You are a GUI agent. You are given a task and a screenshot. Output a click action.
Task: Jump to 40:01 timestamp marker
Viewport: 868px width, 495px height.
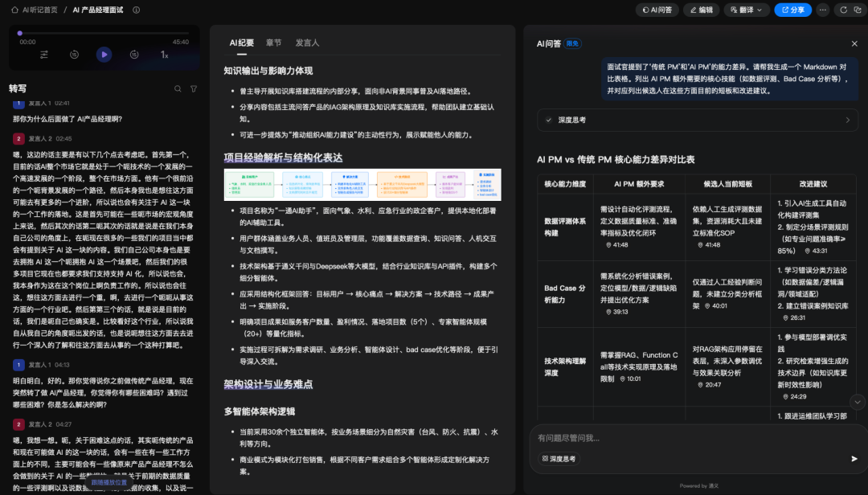[x=716, y=305]
